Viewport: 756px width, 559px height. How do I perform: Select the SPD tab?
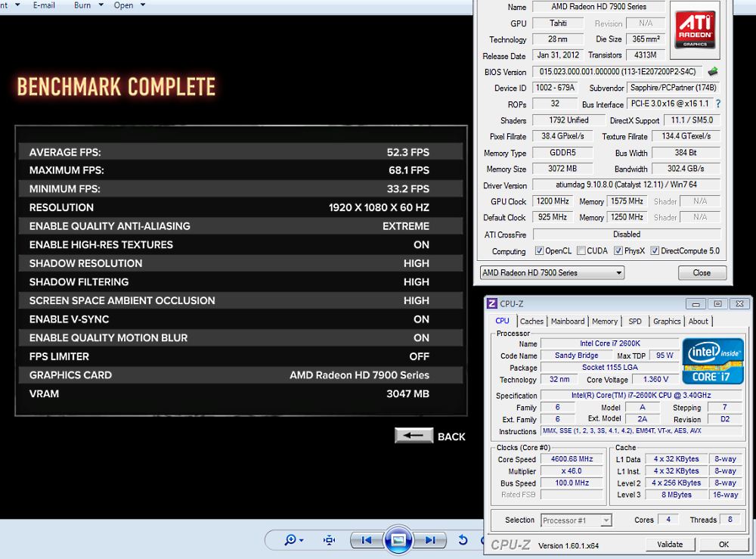635,321
